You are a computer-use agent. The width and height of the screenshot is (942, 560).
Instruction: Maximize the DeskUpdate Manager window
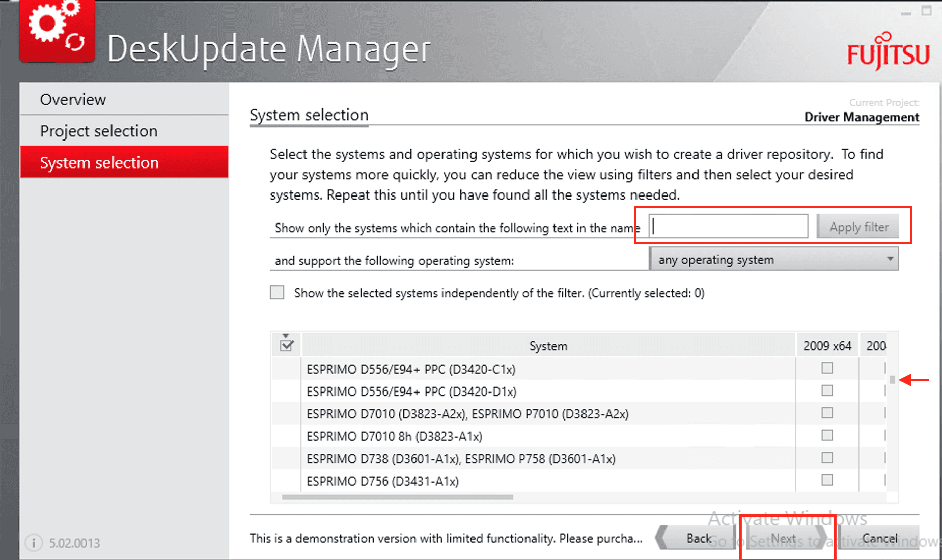[926, 11]
